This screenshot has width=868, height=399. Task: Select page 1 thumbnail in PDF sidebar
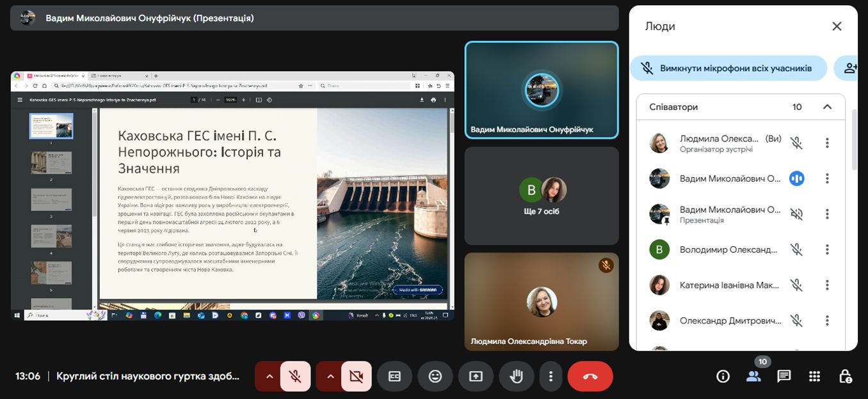click(x=51, y=126)
